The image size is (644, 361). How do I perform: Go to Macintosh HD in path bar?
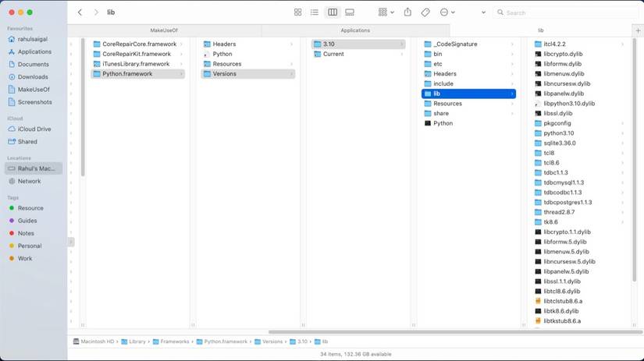[94, 342]
